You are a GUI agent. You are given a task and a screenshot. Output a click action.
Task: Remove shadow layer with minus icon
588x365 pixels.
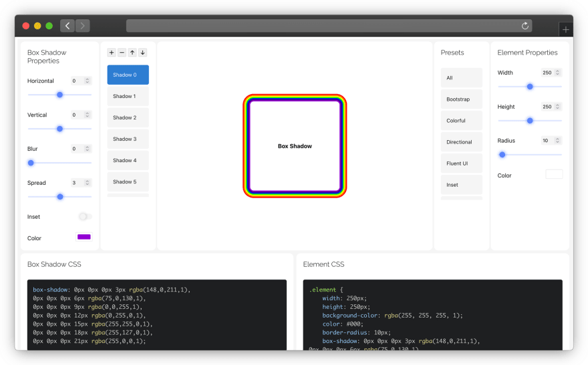[122, 53]
